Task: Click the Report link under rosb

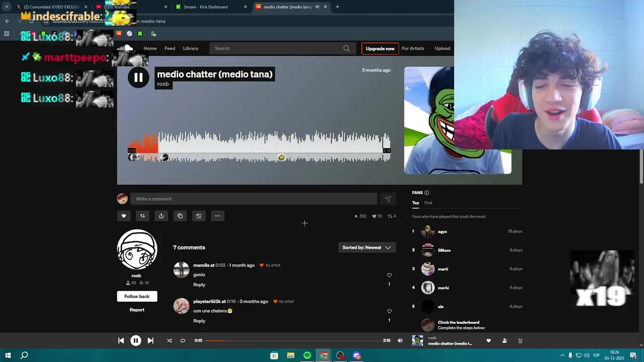Action: pos(137,310)
